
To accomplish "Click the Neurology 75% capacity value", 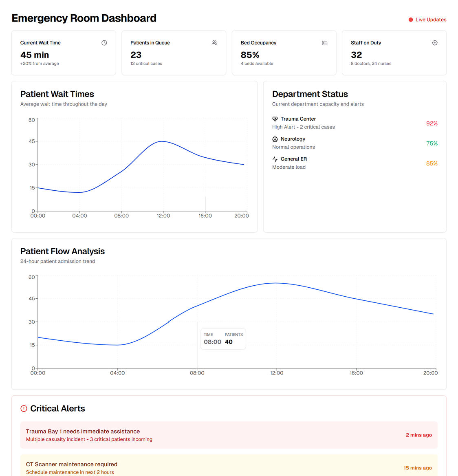I will point(432,143).
